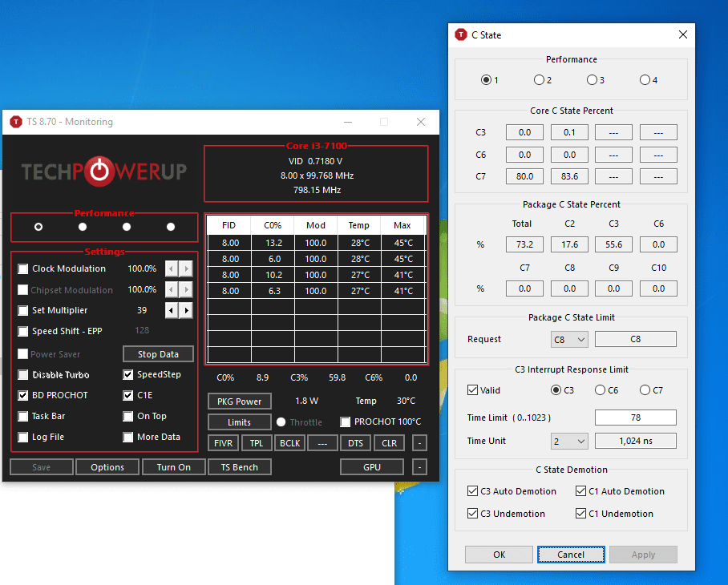The height and width of the screenshot is (585, 728).
Task: Select Performance profile 3 in C State
Action: pyautogui.click(x=592, y=80)
